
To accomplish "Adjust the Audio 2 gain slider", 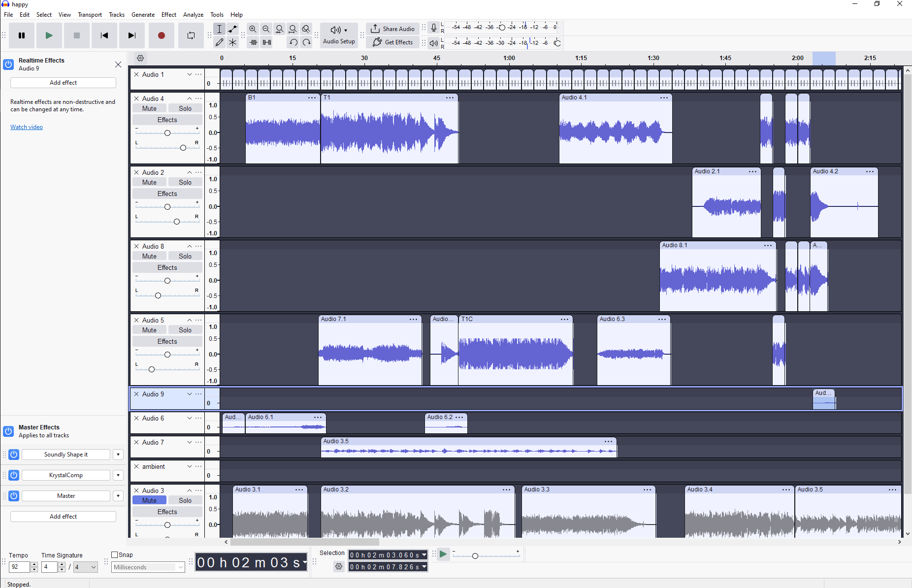I will tap(167, 207).
